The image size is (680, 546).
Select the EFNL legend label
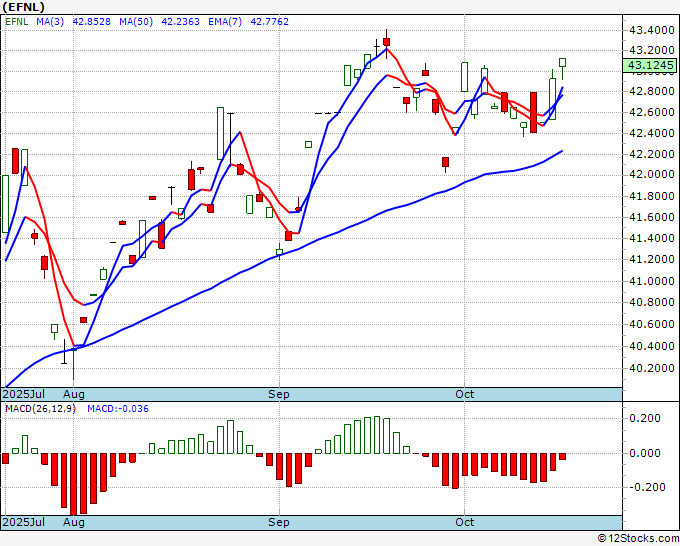16,22
